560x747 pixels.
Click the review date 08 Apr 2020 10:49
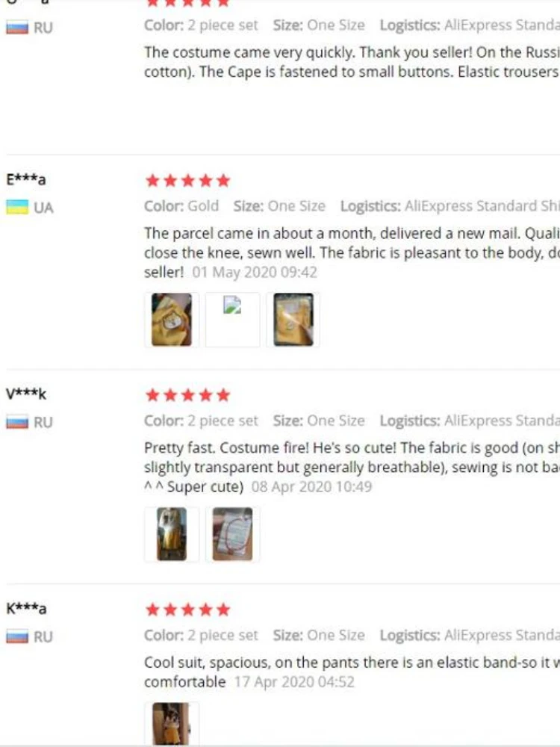pyautogui.click(x=311, y=487)
